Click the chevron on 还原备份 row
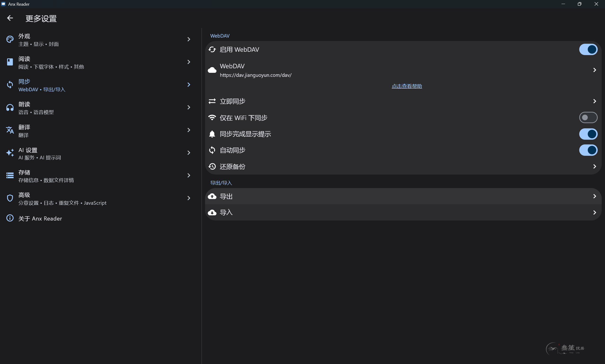The image size is (605, 364). coord(594,167)
